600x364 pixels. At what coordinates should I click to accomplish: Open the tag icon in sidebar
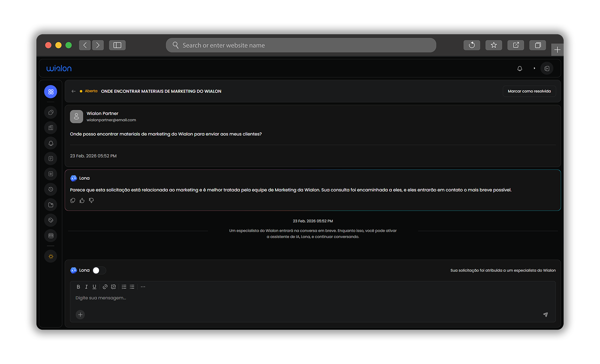point(51,220)
